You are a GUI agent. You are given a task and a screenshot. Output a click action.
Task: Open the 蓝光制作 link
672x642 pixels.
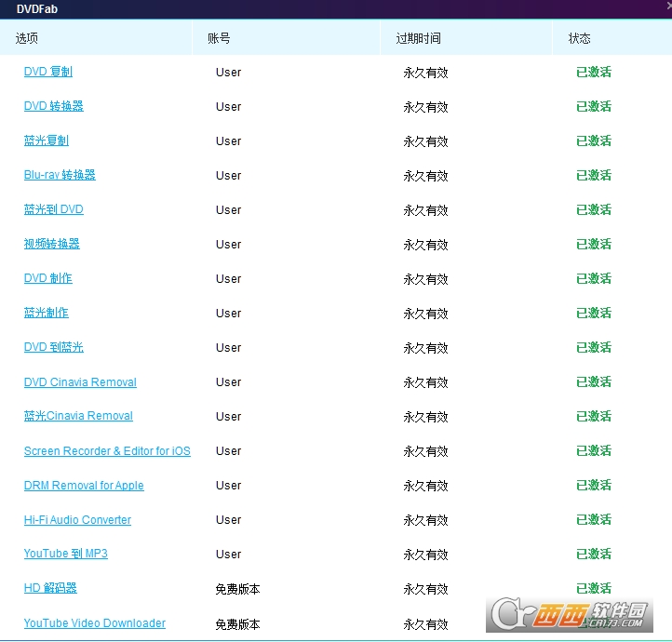[x=47, y=313]
